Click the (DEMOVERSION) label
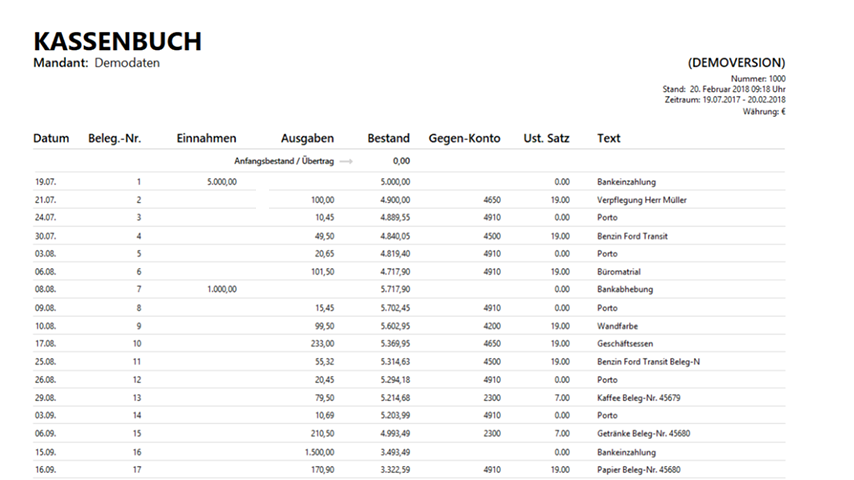Image resolution: width=854 pixels, height=480 pixels. pos(736,63)
